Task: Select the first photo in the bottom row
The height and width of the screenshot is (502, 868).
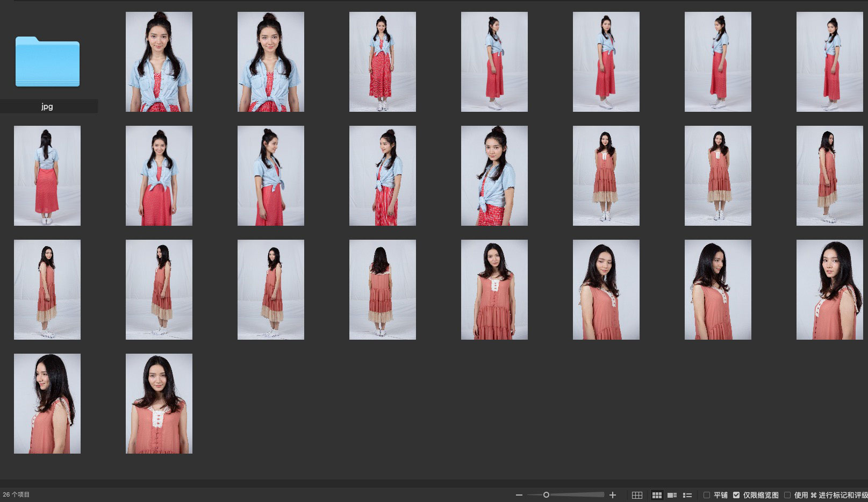Action: click(47, 404)
